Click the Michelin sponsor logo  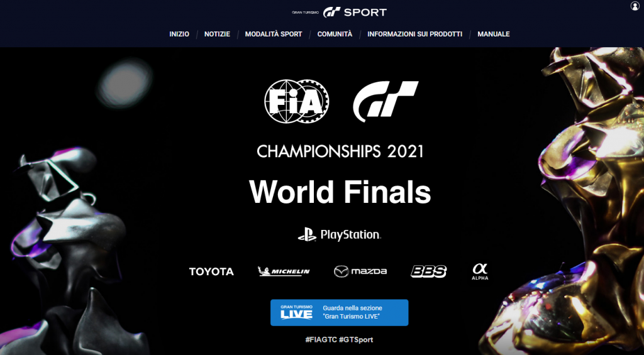click(x=284, y=271)
